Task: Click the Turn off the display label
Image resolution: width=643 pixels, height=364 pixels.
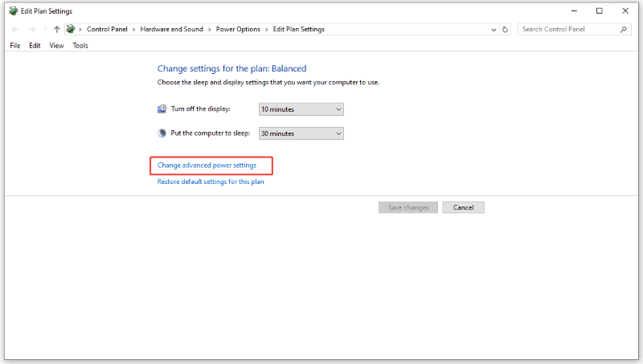Action: (x=200, y=108)
